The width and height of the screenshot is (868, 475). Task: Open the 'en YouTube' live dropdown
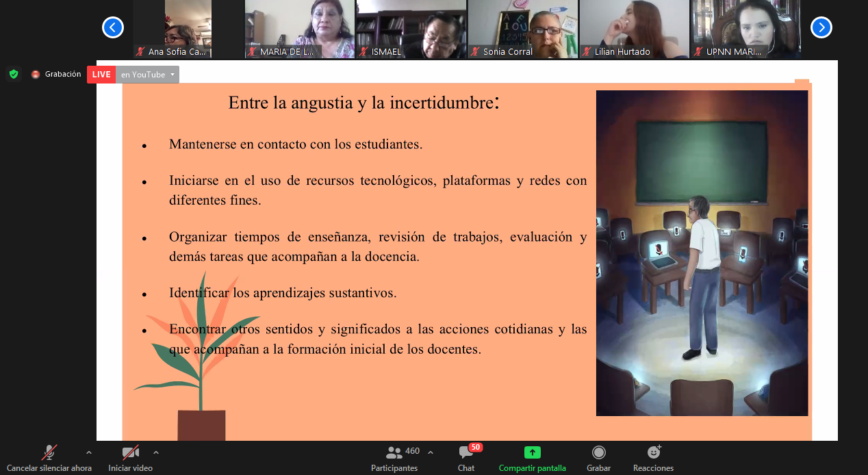coord(147,75)
